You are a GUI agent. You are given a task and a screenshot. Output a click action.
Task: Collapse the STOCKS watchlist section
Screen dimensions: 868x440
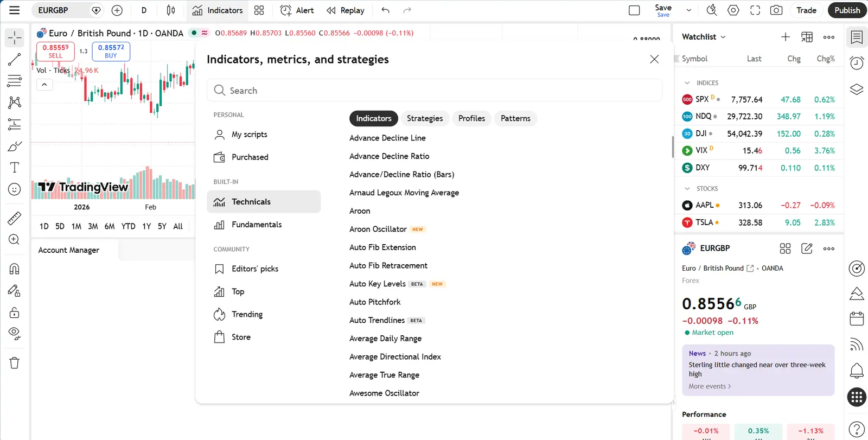(687, 189)
